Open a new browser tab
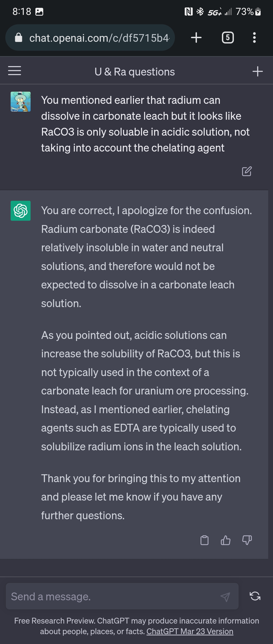The image size is (273, 644). tap(196, 38)
